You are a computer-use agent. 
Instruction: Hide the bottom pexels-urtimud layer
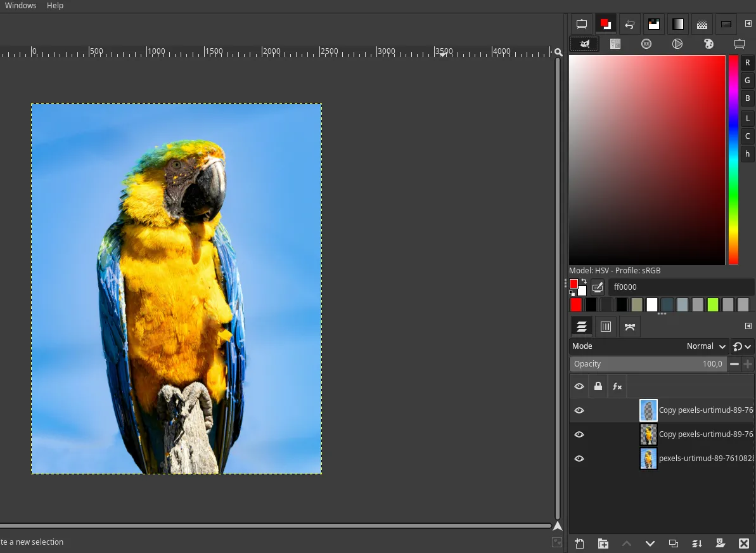point(579,459)
